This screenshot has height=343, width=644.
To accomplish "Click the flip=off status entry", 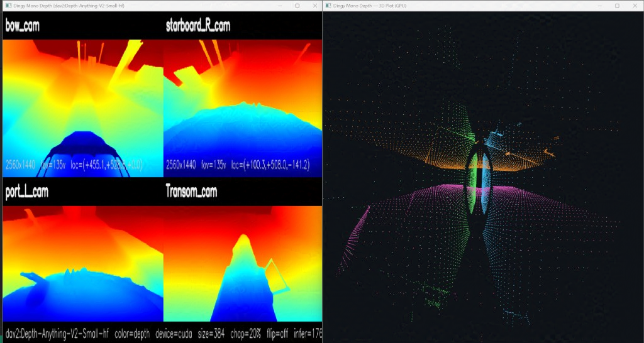I will pos(277,334).
